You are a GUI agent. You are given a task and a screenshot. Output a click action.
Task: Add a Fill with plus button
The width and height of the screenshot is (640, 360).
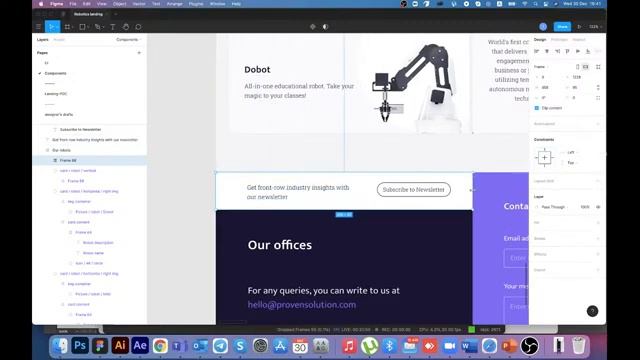click(598, 222)
